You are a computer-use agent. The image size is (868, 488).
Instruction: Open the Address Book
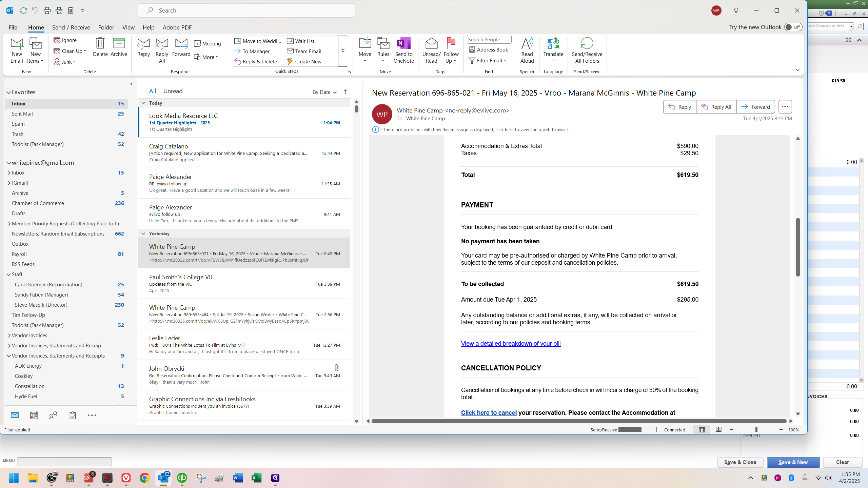coord(489,49)
